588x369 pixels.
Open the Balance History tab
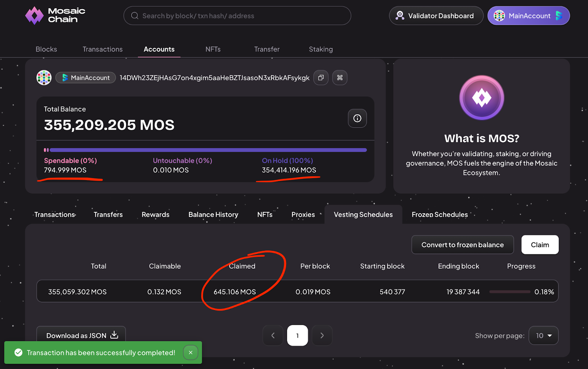pyautogui.click(x=213, y=215)
